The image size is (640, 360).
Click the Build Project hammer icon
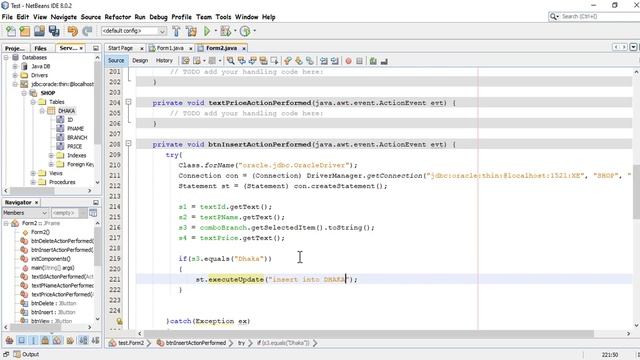[x=176, y=31]
